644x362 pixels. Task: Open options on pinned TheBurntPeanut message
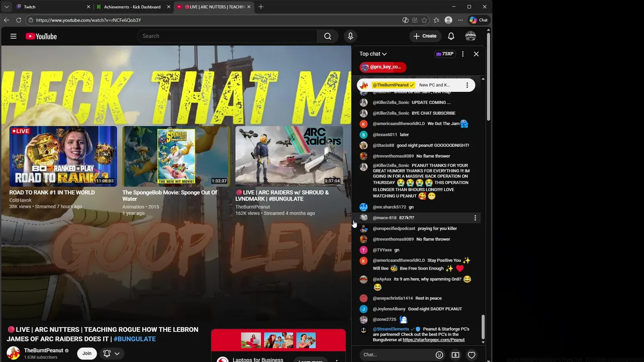click(x=467, y=85)
